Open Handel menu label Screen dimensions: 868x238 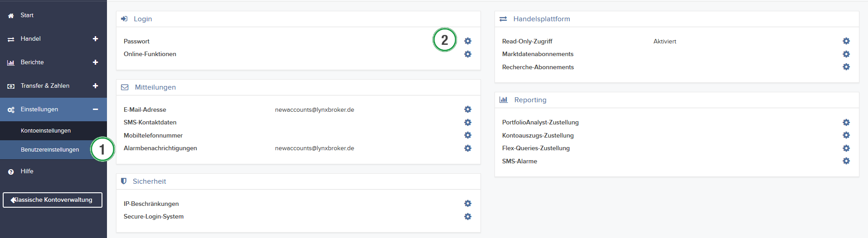(30, 39)
